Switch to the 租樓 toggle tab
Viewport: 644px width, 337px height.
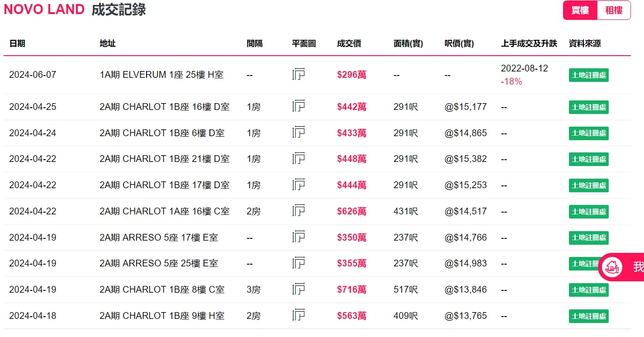(x=614, y=10)
